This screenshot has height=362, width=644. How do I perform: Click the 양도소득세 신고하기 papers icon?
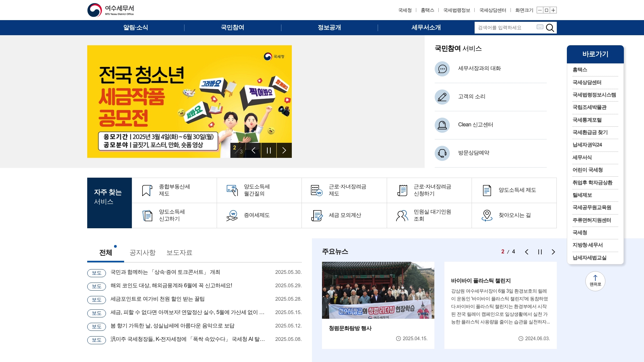pyautogui.click(x=147, y=216)
